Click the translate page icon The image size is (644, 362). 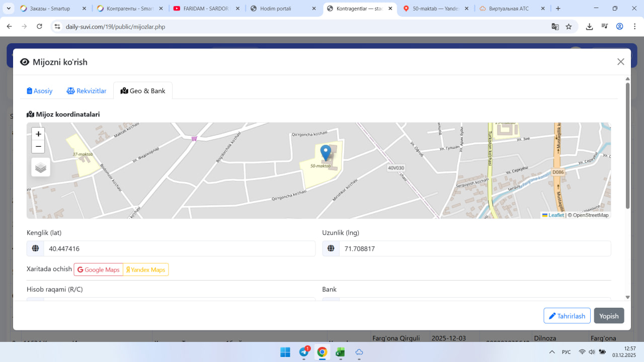555,27
